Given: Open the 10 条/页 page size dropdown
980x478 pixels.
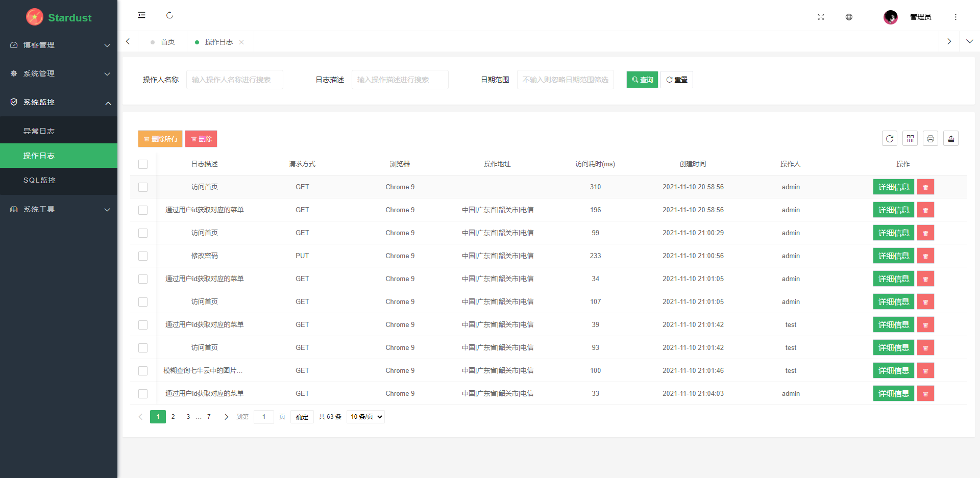Looking at the screenshot, I should tap(365, 417).
